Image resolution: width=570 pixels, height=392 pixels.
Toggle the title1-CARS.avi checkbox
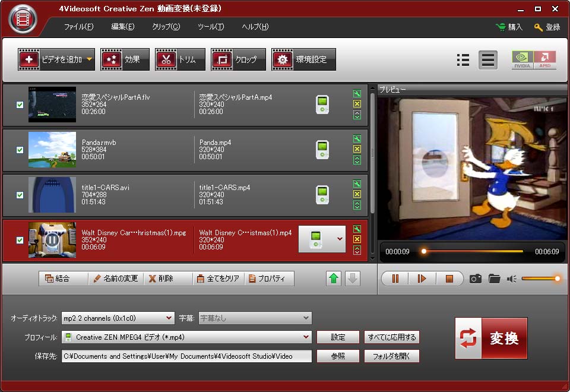point(20,195)
